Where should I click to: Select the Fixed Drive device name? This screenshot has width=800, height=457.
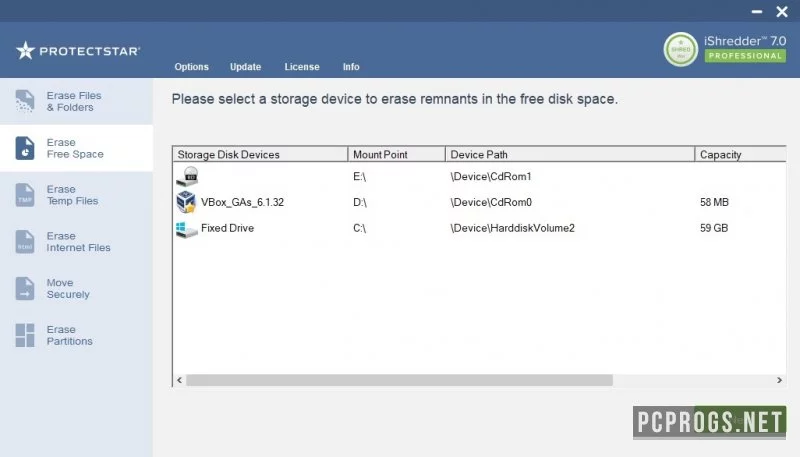tap(228, 228)
